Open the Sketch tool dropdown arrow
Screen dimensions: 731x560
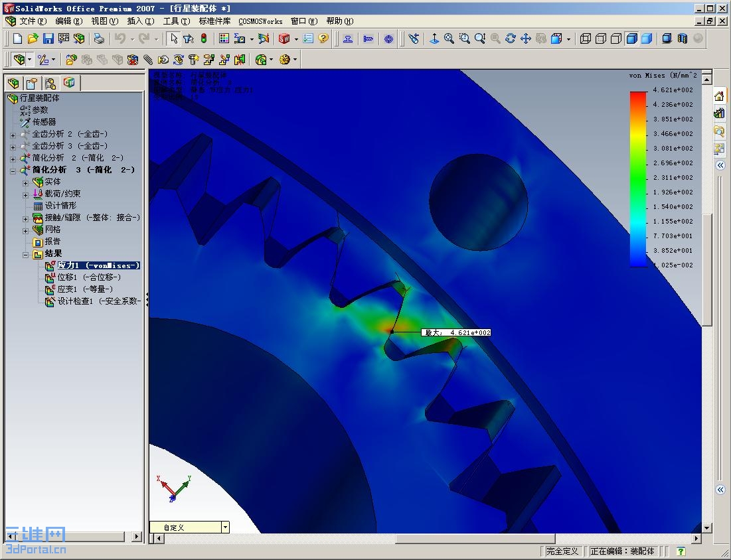tap(53, 60)
